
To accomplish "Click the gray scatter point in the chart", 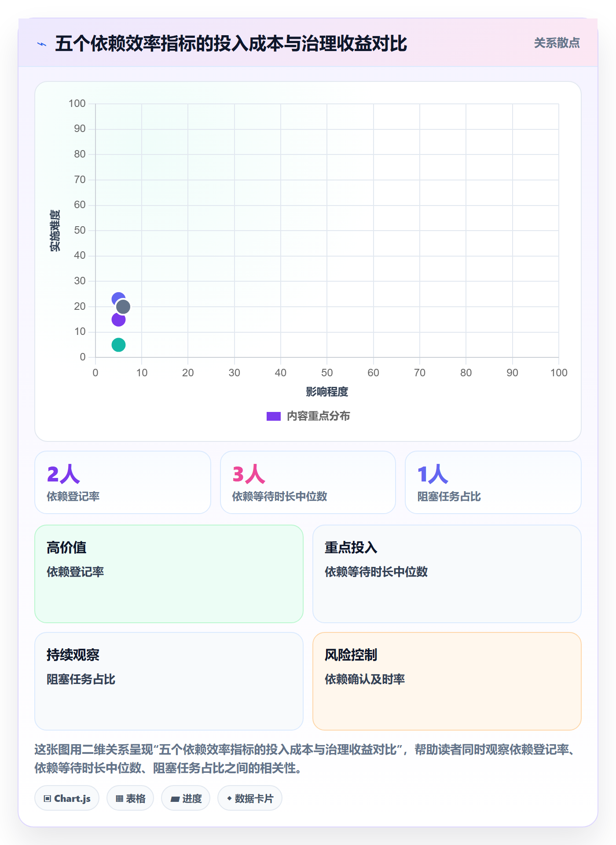I will pyautogui.click(x=123, y=307).
